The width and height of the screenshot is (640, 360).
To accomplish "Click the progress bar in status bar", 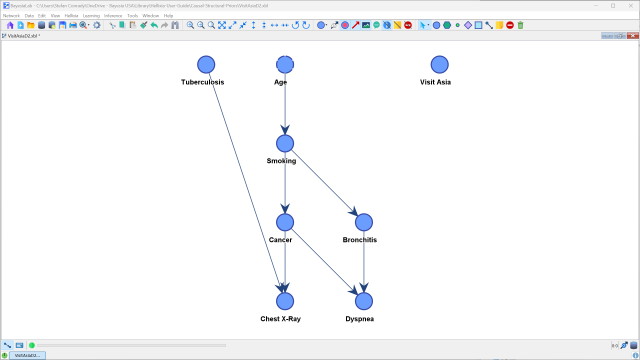I will point(131,345).
